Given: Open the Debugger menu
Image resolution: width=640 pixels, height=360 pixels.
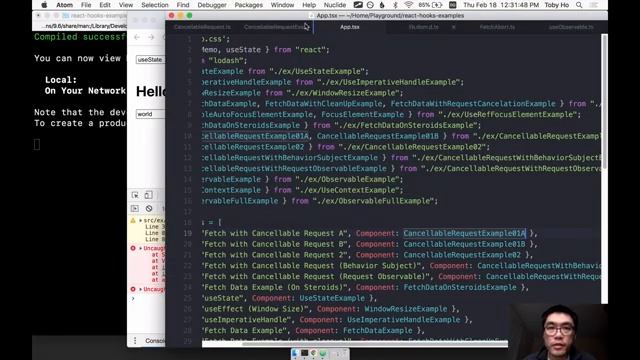Looking at the screenshot, I should [212, 5].
